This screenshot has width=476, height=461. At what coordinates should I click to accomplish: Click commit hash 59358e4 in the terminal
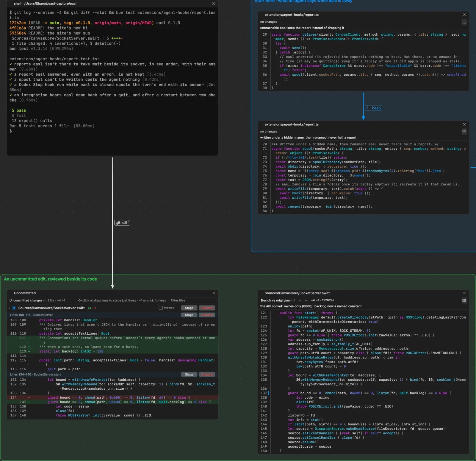(x=18, y=33)
